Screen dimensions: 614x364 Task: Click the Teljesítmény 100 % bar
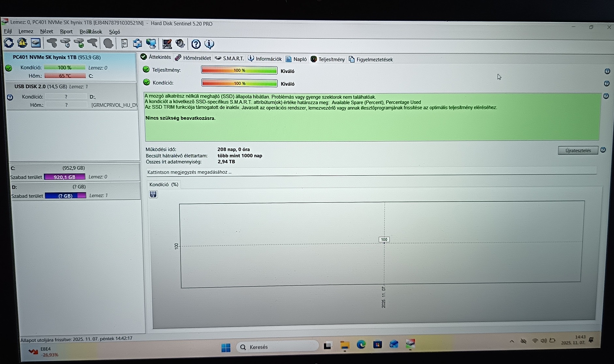coord(239,70)
